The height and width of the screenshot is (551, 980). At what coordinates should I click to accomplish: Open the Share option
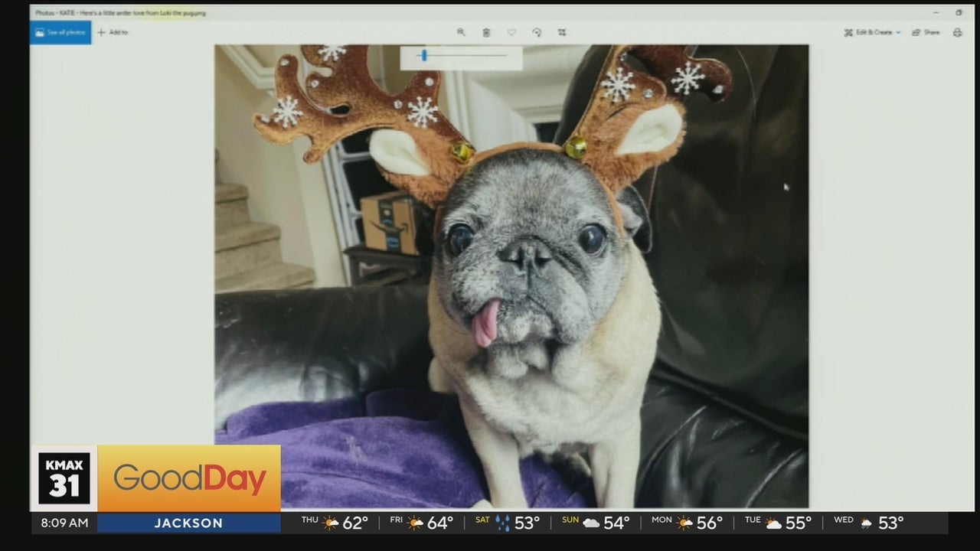[926, 32]
